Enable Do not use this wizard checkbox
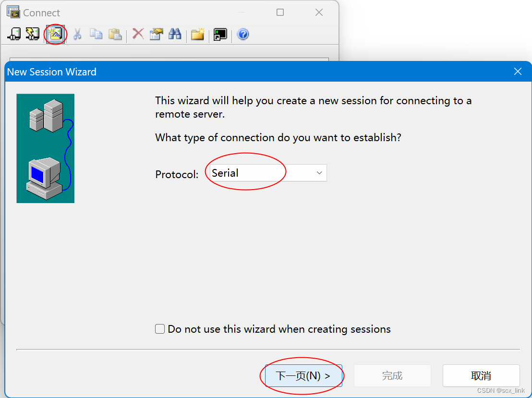 coord(160,329)
